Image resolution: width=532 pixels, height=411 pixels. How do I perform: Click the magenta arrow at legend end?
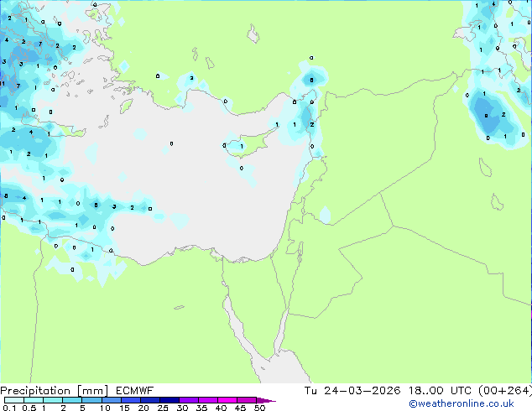[271, 401]
